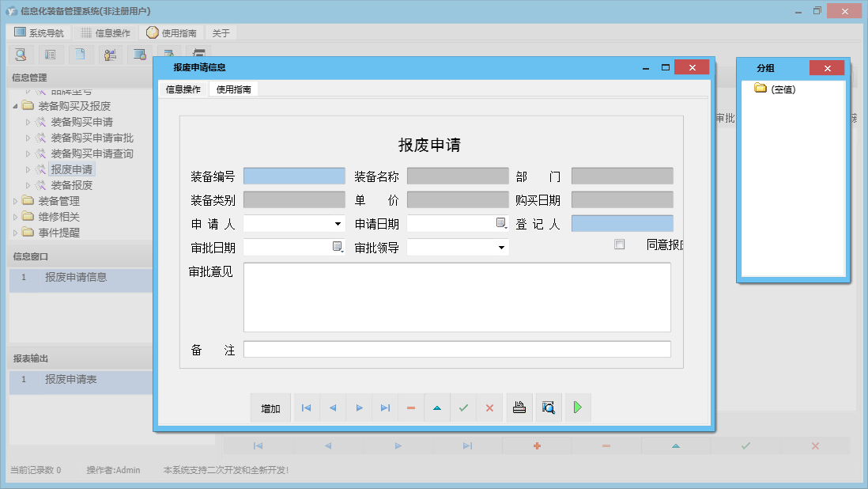The width and height of the screenshot is (868, 489).
Task: Open the 审批领导 dropdown list
Action: click(501, 248)
